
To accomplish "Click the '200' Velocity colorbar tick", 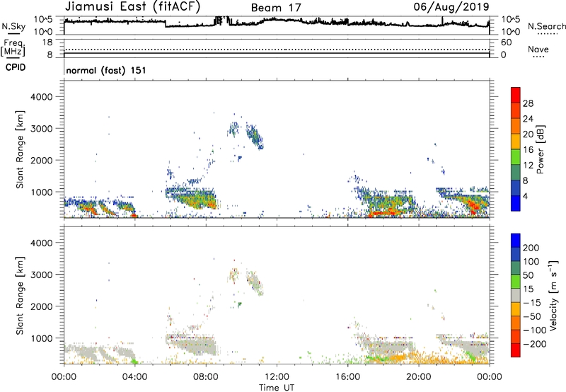I will (x=531, y=248).
